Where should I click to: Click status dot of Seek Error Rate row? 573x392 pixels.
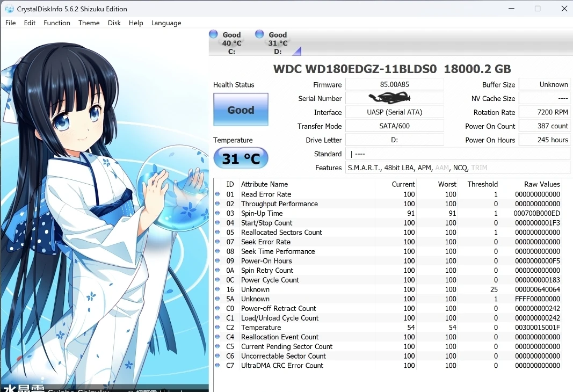click(x=218, y=242)
